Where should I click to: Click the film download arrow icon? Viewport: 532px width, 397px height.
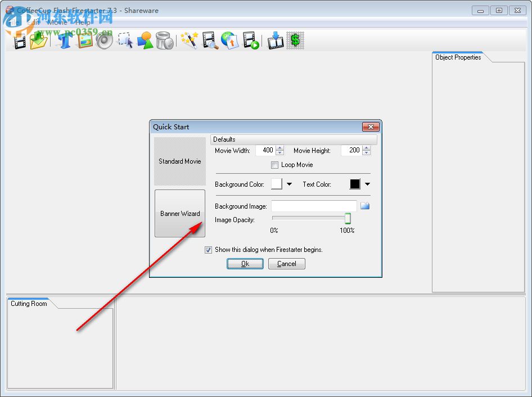coord(276,40)
